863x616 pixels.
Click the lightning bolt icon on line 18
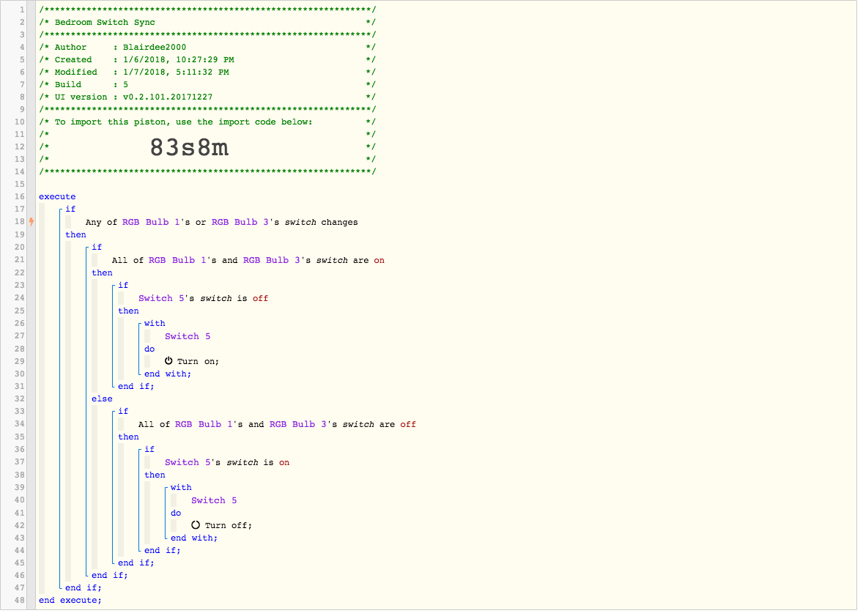[x=32, y=222]
